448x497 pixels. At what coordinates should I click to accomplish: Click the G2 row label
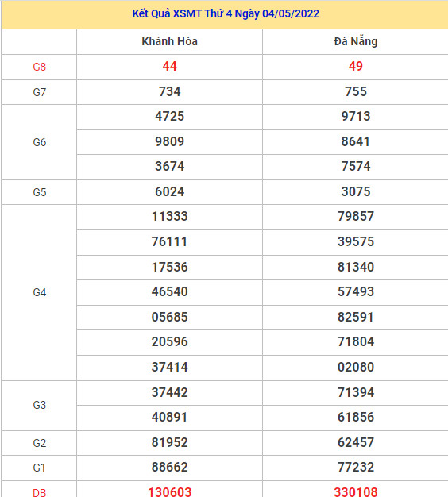pyautogui.click(x=40, y=444)
